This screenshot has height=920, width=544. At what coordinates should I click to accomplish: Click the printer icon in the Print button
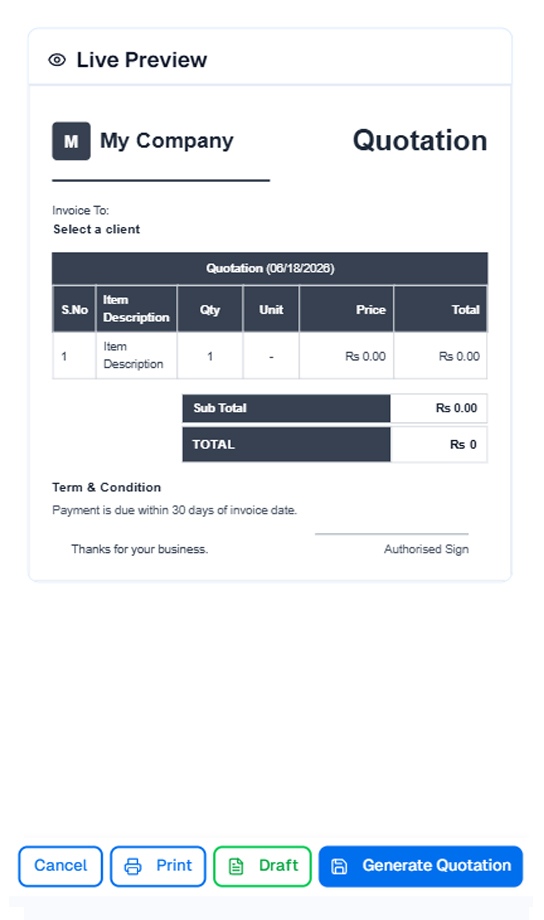tap(133, 866)
